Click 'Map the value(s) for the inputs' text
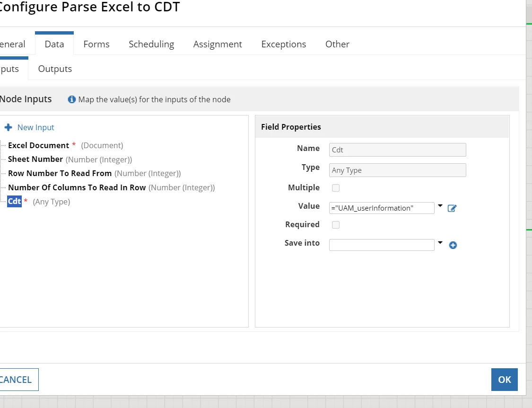532x408 pixels. [154, 99]
